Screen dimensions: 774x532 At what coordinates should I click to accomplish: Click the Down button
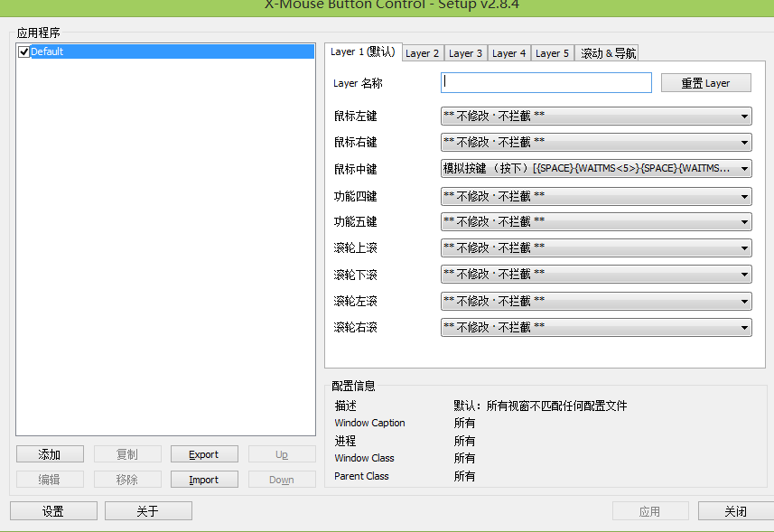tap(282, 480)
